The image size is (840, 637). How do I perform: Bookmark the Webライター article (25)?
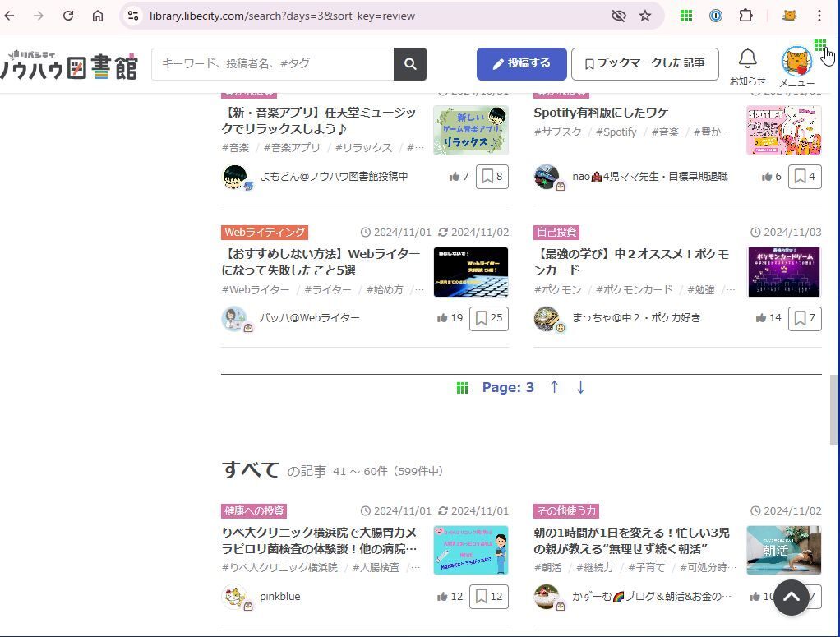click(488, 318)
